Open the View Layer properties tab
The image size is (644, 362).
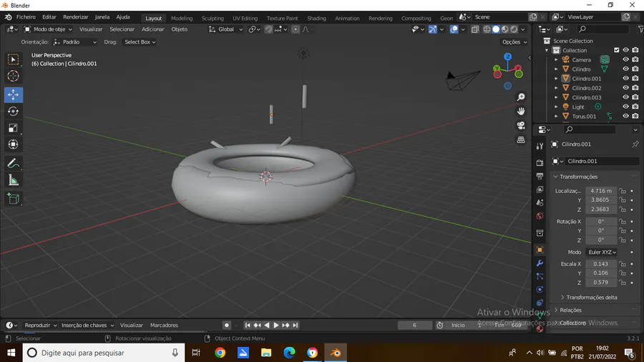[x=540, y=189]
